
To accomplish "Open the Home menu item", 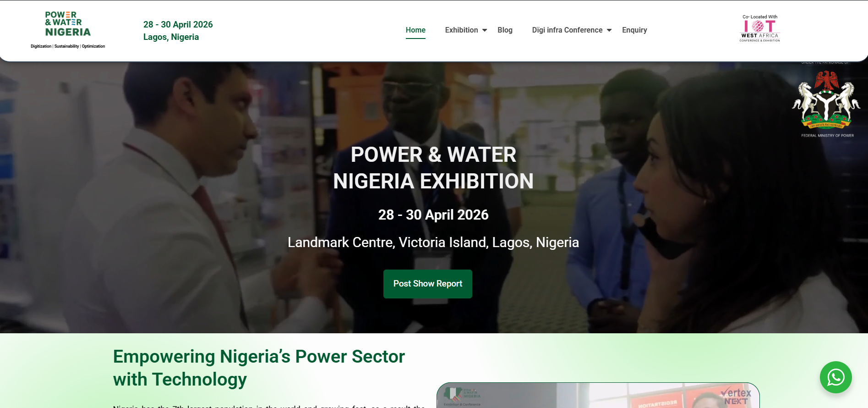I will tap(415, 30).
